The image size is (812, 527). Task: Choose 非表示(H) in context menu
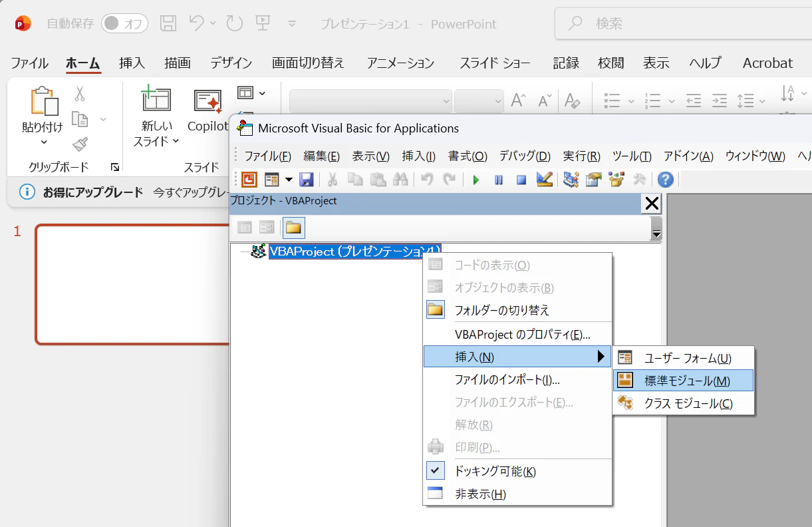[517, 494]
